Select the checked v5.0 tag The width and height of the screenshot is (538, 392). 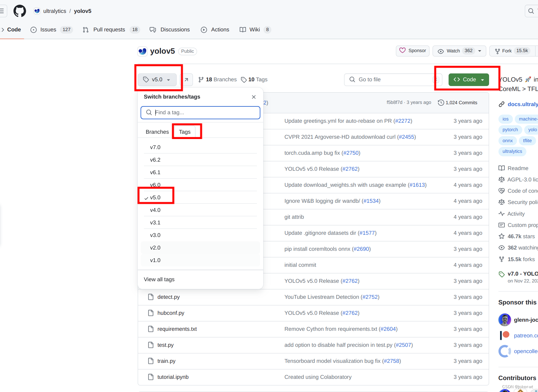(x=200, y=197)
